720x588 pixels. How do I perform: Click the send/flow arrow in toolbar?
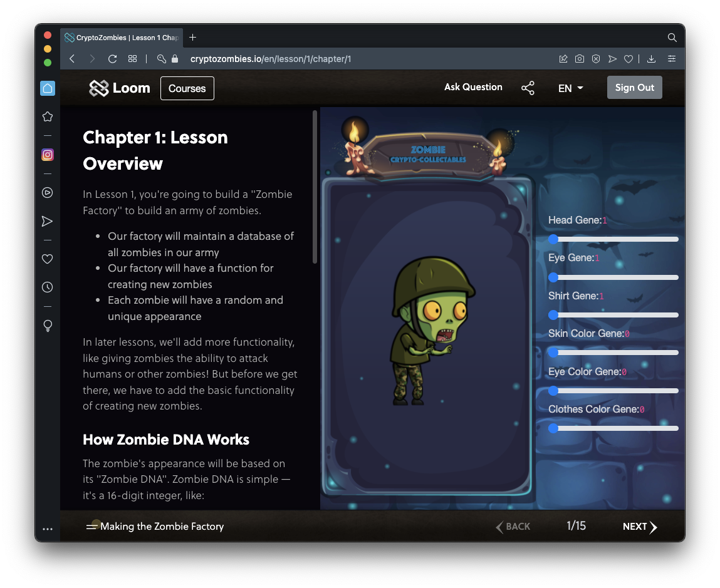point(612,59)
